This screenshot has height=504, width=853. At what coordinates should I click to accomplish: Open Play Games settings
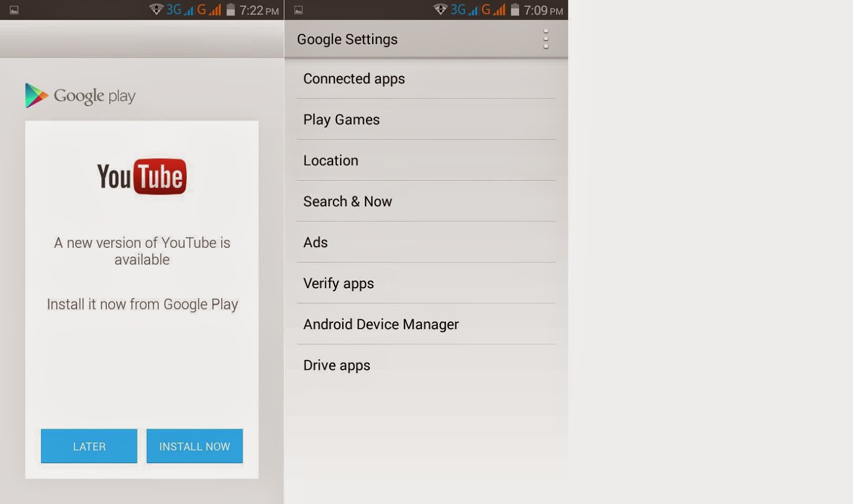point(426,119)
